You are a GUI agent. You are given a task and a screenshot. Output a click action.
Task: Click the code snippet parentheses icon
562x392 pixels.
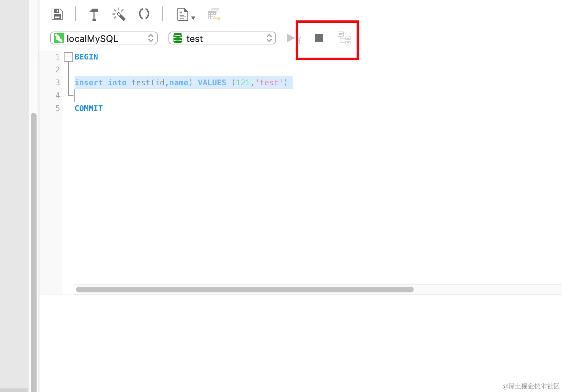[144, 14]
